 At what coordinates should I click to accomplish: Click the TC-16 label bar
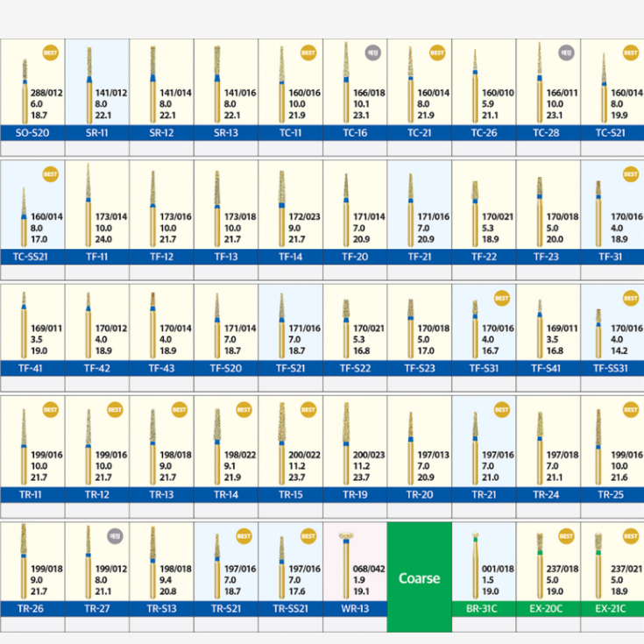tap(355, 132)
